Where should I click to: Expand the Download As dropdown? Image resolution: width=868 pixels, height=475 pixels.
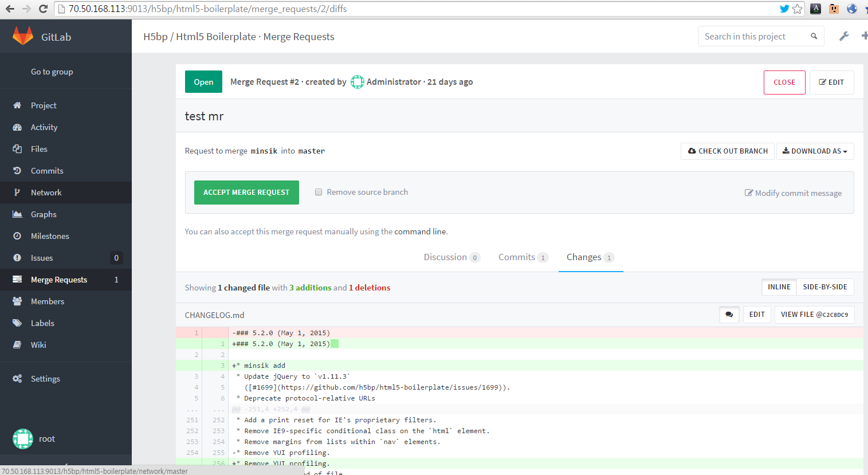coord(815,151)
